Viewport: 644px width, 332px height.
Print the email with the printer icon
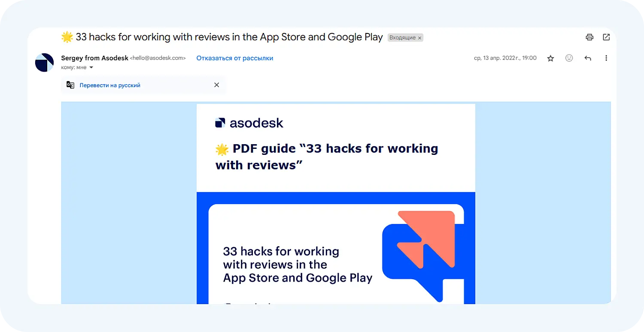589,37
